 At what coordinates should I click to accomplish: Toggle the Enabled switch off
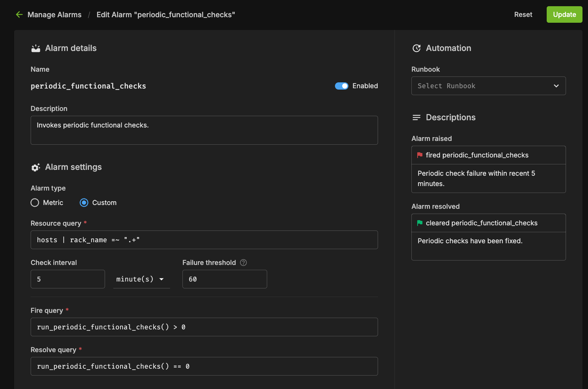click(x=342, y=86)
